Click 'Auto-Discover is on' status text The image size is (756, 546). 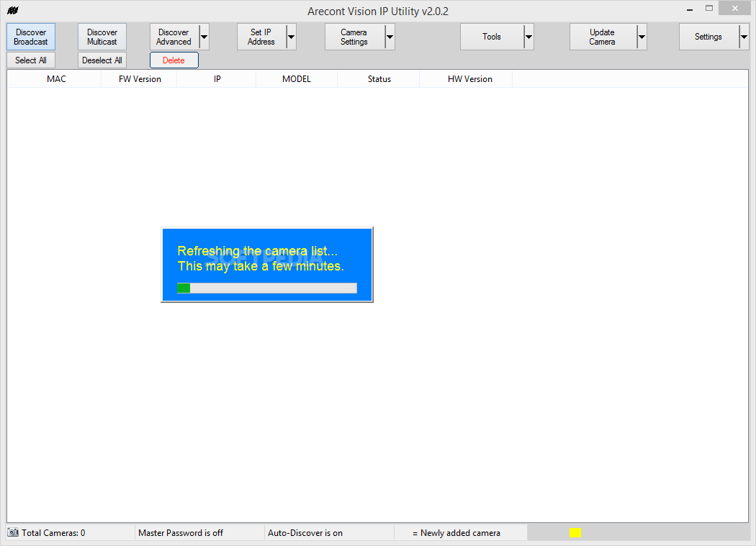(x=305, y=533)
